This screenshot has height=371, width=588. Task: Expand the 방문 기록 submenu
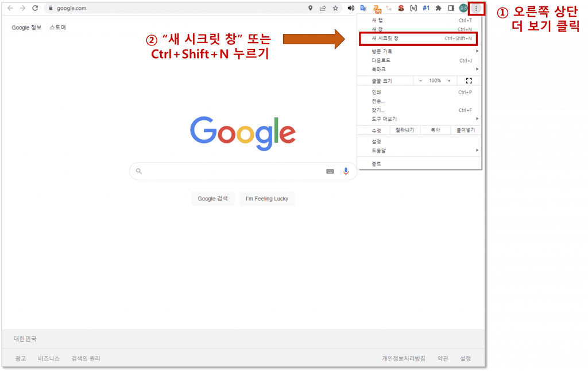point(419,51)
